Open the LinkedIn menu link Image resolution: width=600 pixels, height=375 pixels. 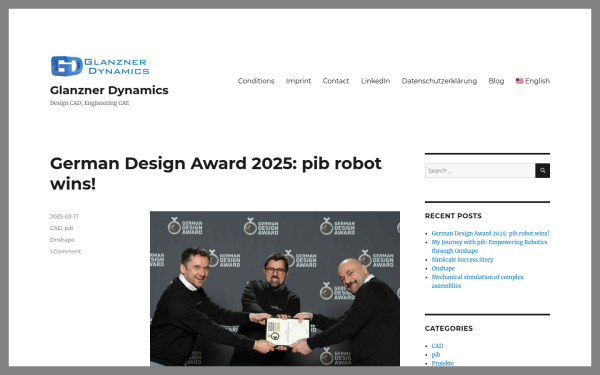pyautogui.click(x=375, y=81)
